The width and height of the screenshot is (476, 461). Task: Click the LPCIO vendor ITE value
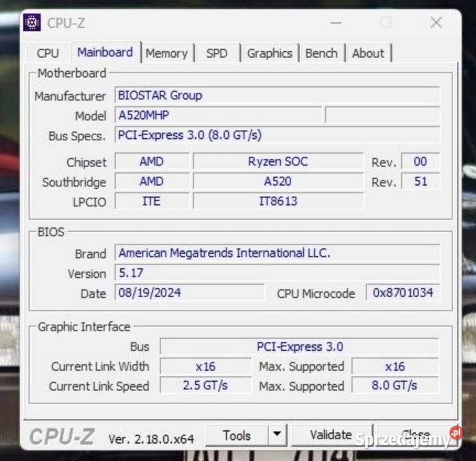152,201
